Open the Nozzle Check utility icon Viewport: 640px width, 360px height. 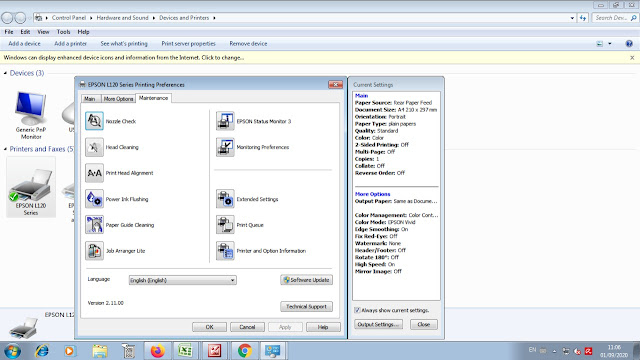[94, 121]
